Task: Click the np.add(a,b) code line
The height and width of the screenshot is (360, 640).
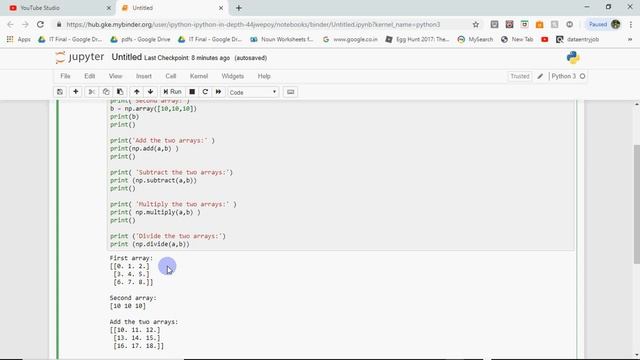Action: (144, 149)
